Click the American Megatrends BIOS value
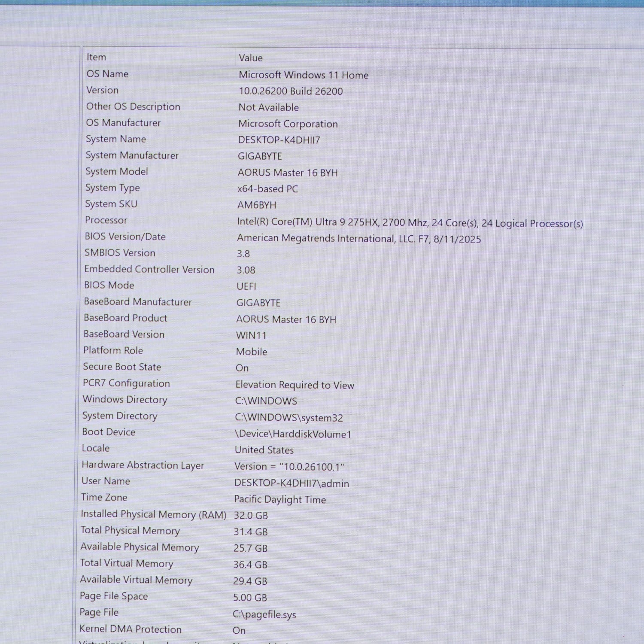 (359, 239)
